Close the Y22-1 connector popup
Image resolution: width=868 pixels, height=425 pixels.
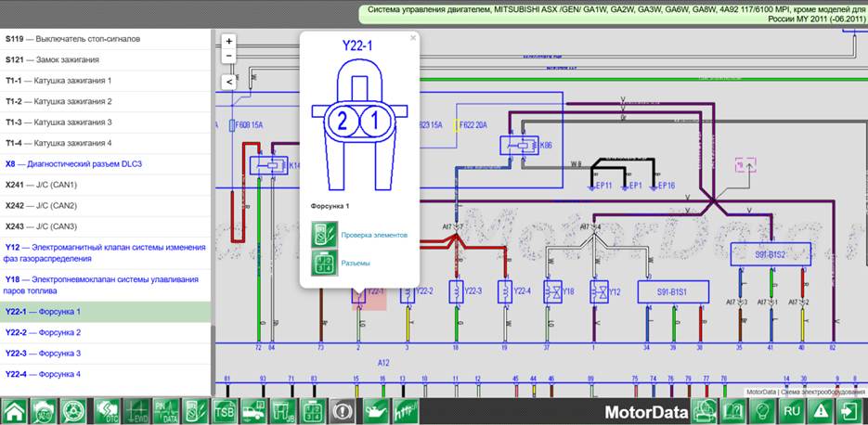tap(413, 38)
